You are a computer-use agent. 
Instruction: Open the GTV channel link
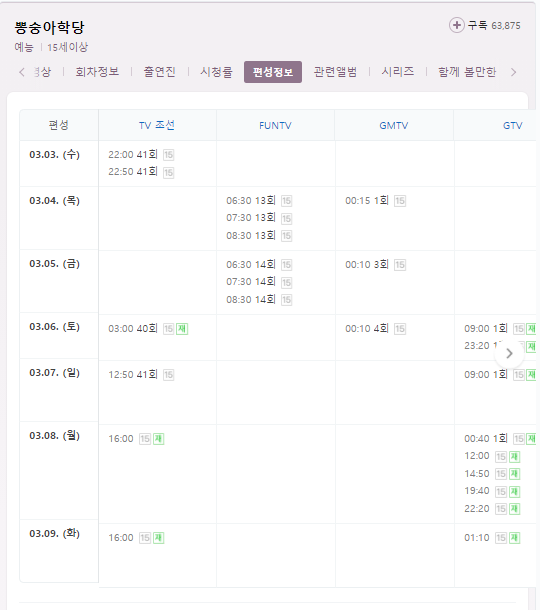coord(512,125)
